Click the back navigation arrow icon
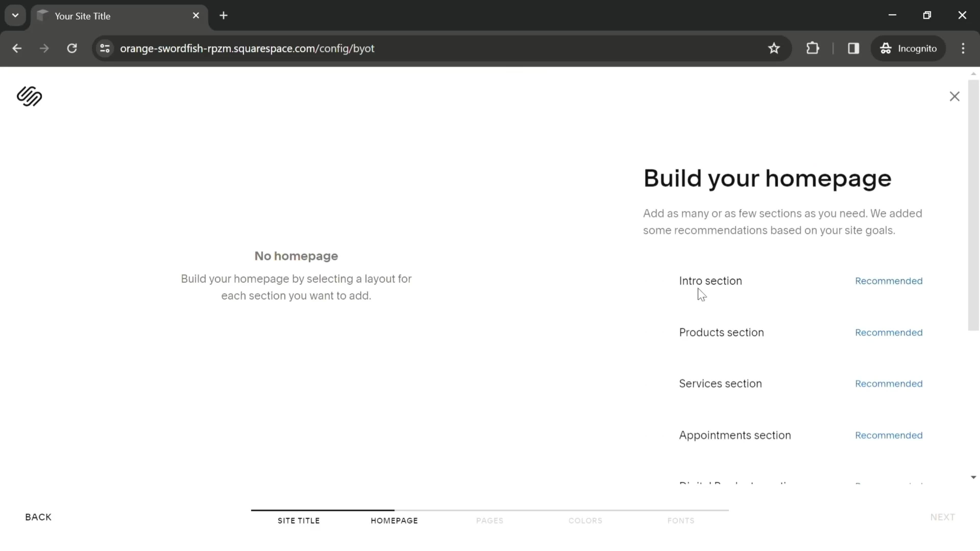980x551 pixels. click(17, 48)
